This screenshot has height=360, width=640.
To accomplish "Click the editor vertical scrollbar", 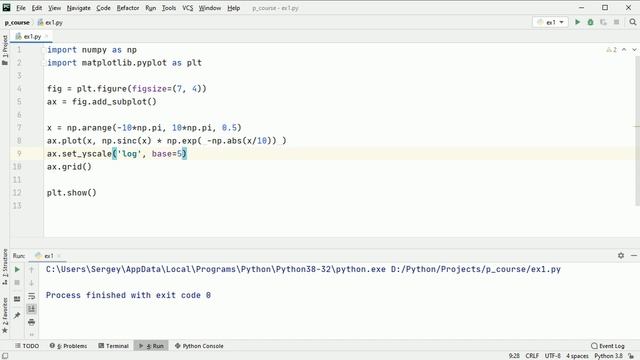I will [637, 131].
